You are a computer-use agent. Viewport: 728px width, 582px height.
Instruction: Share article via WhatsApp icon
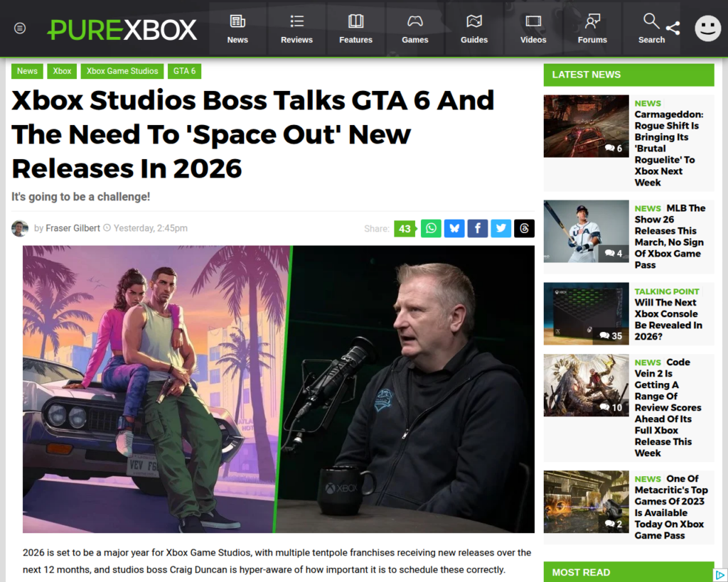(x=431, y=228)
